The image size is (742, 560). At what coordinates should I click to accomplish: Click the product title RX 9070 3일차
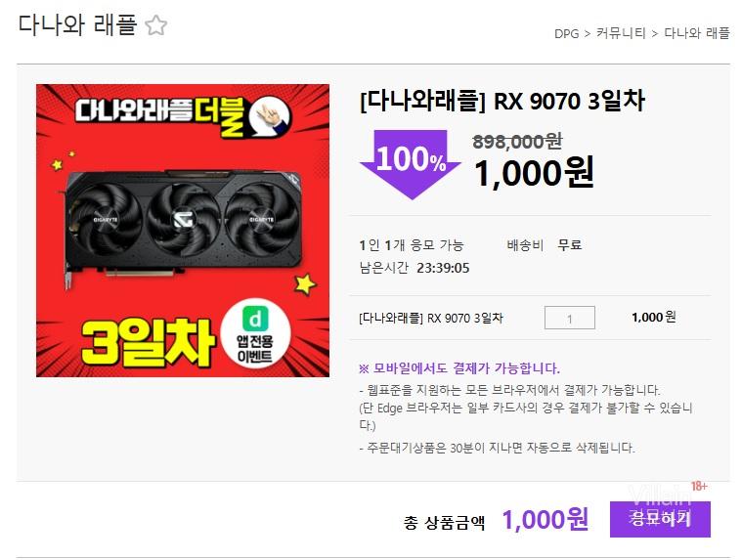click(x=502, y=101)
